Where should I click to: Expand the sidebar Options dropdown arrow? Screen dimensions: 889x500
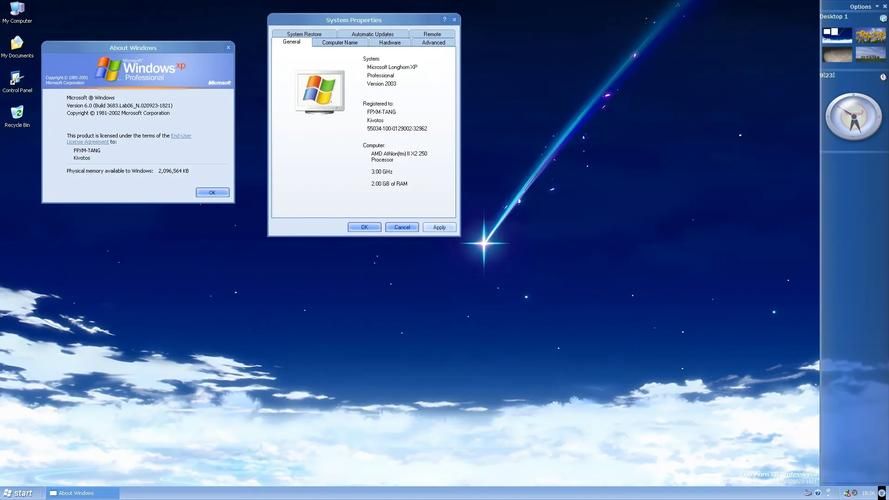click(x=876, y=6)
